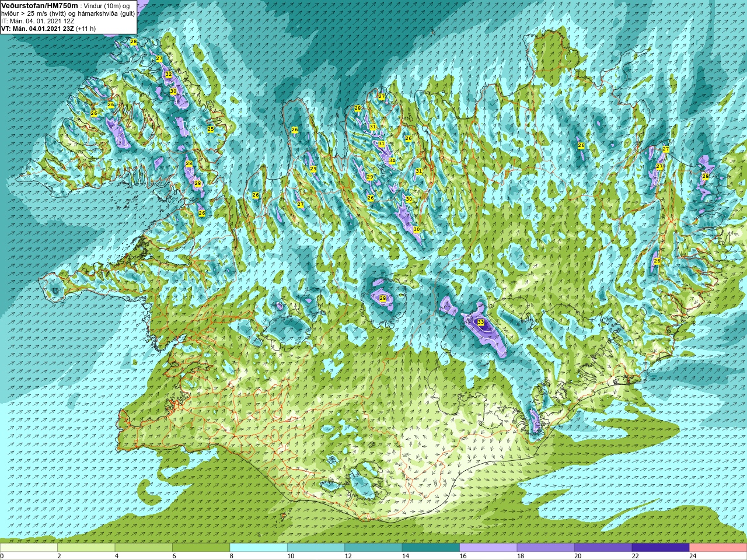Click the legend scale value 22
The image size is (747, 560).
click(636, 556)
